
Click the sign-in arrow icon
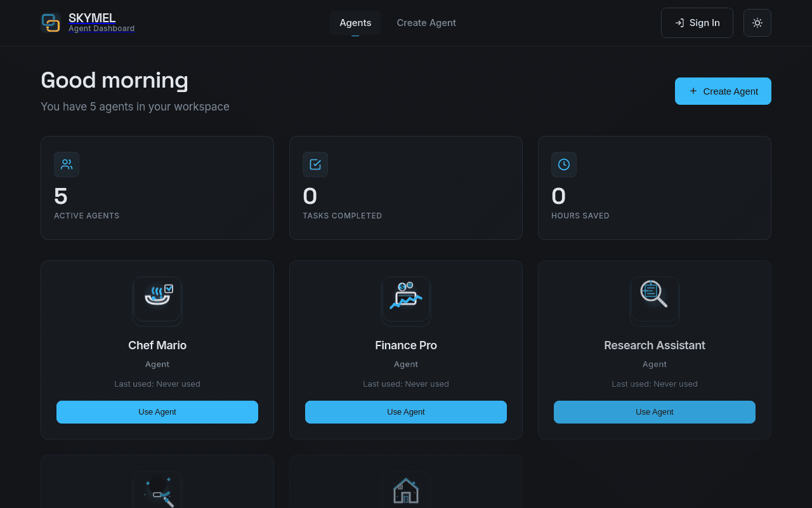[x=679, y=23]
